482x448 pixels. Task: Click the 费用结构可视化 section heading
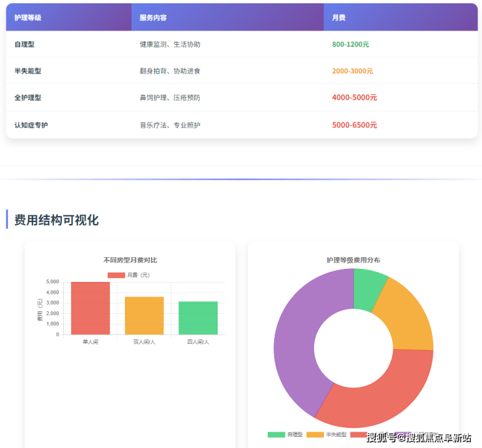point(57,220)
